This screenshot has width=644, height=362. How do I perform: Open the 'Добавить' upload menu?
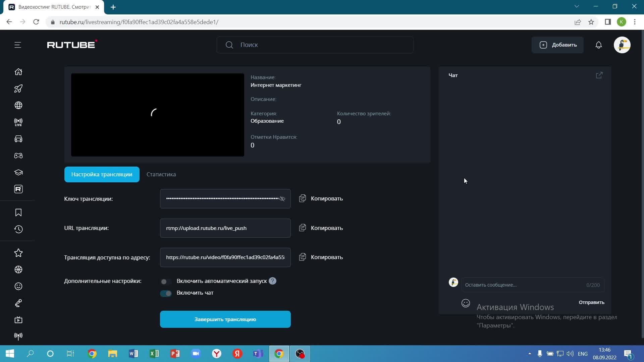pyautogui.click(x=557, y=45)
